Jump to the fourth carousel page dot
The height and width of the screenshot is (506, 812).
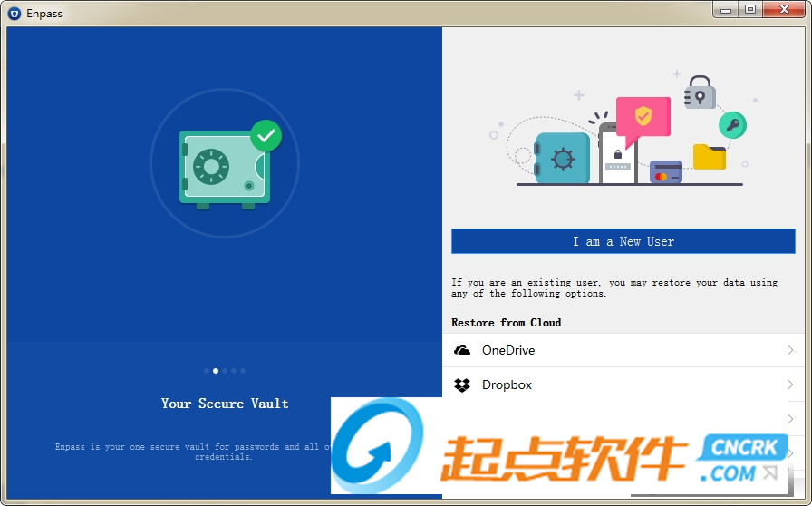click(234, 371)
